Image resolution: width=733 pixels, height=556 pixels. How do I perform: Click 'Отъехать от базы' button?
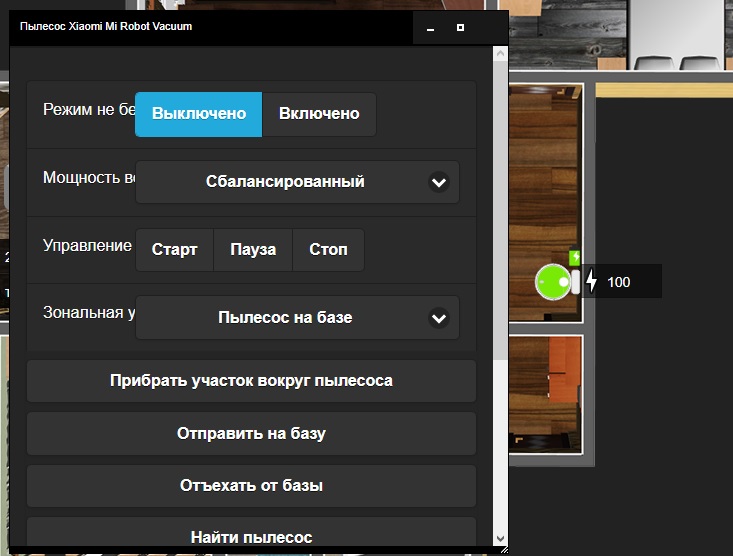252,486
